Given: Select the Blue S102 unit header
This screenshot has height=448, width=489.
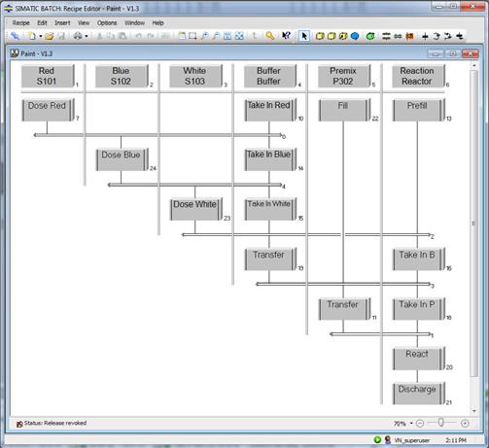Looking at the screenshot, I should [122, 76].
